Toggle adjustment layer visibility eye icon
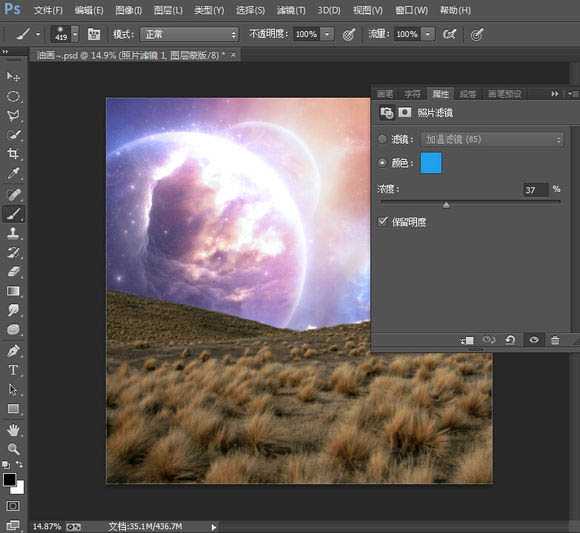 tap(534, 340)
